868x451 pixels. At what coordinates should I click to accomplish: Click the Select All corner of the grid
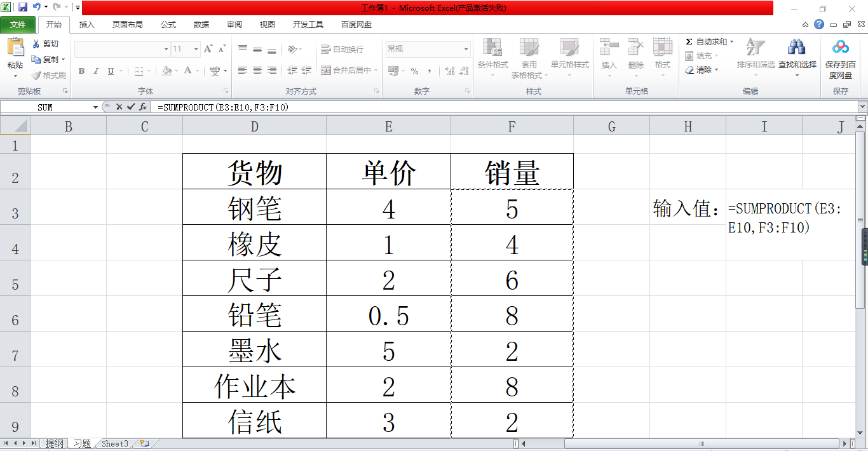pyautogui.click(x=15, y=126)
